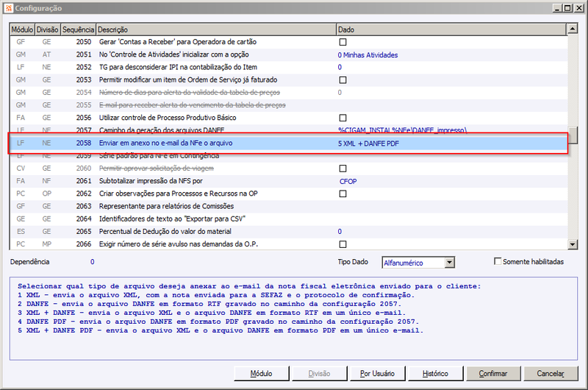Select row 'Percentual de Dedução do valor do material'

point(288,232)
